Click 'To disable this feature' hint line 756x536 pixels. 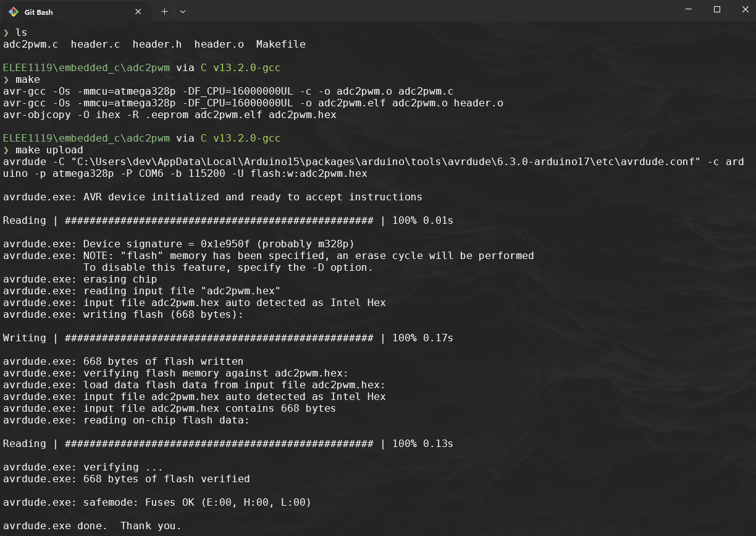(229, 268)
